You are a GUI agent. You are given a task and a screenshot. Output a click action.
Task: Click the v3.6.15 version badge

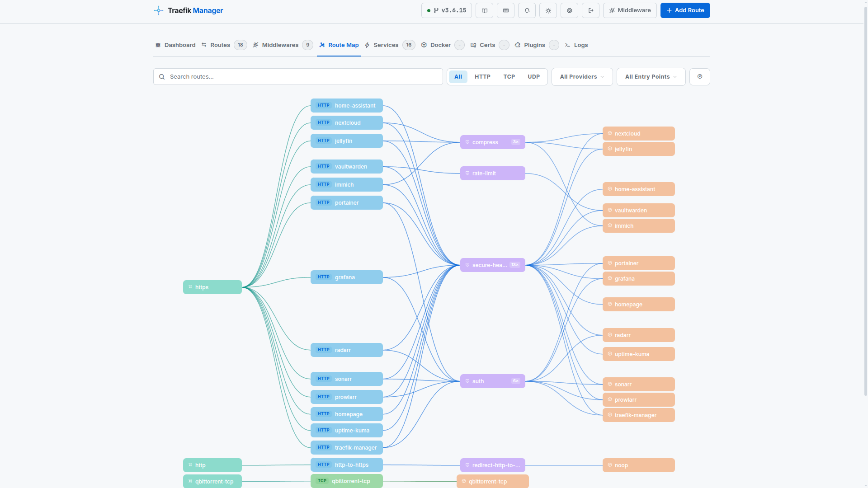[447, 10]
